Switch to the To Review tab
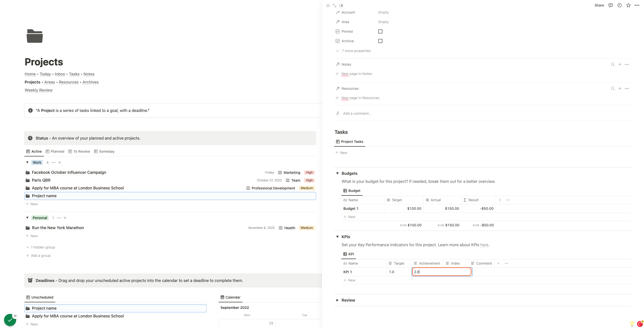The height and width of the screenshot is (328, 644). [x=79, y=151]
